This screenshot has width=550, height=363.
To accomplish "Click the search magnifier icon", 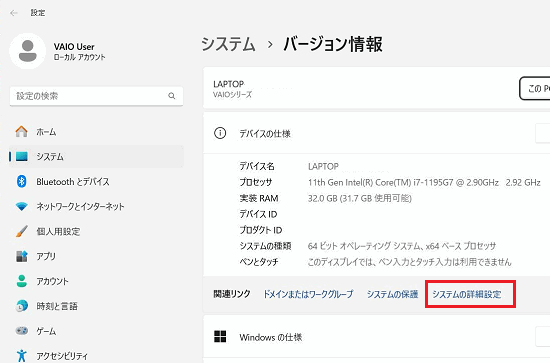I will (x=172, y=96).
